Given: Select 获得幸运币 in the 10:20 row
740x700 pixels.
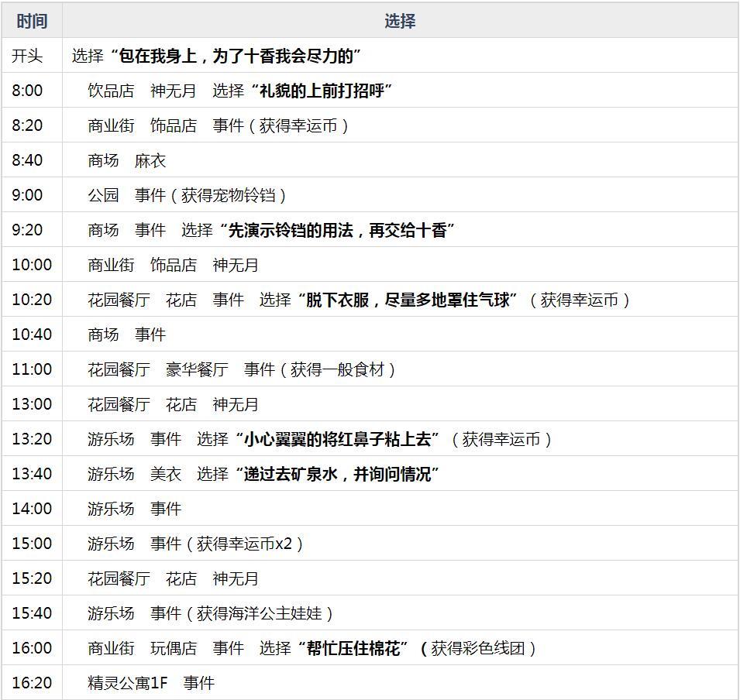Looking at the screenshot, I should pos(579,300).
